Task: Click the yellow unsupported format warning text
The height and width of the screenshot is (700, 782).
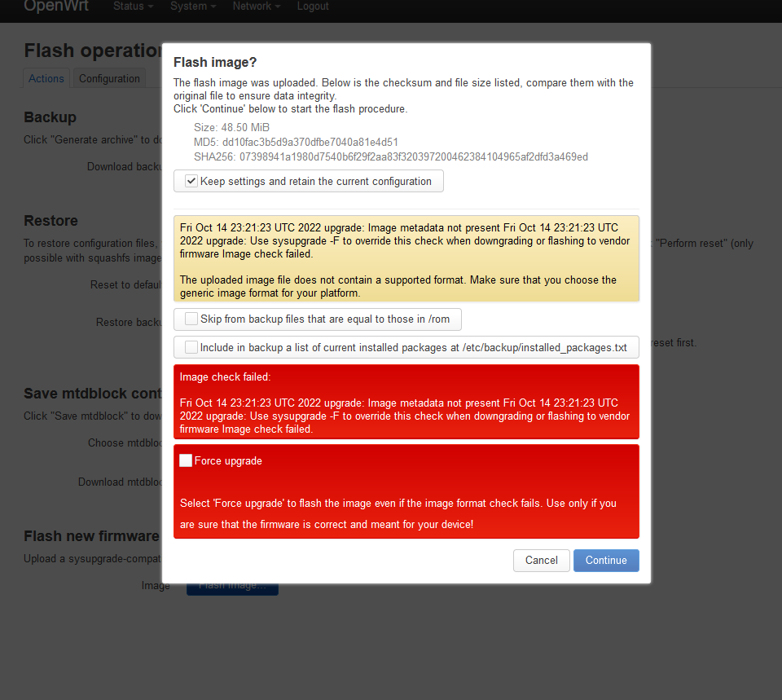Action: (x=398, y=286)
